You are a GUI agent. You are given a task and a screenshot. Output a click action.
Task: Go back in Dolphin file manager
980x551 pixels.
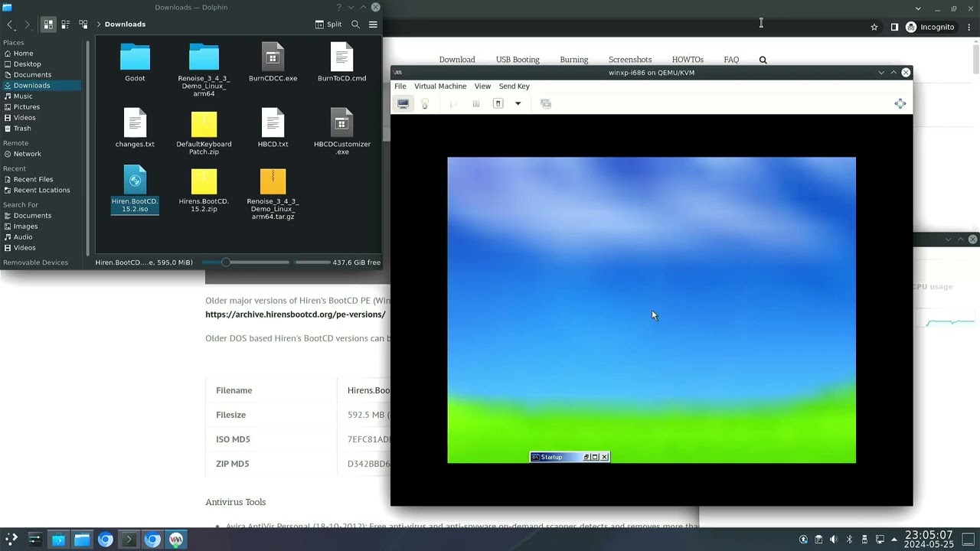coord(11,24)
